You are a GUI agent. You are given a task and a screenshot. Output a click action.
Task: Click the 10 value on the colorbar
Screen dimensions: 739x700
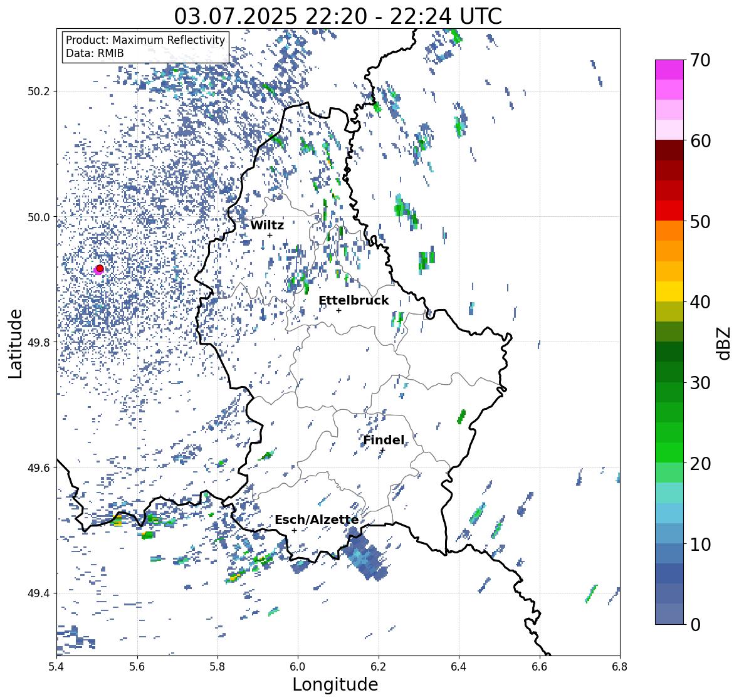click(700, 544)
